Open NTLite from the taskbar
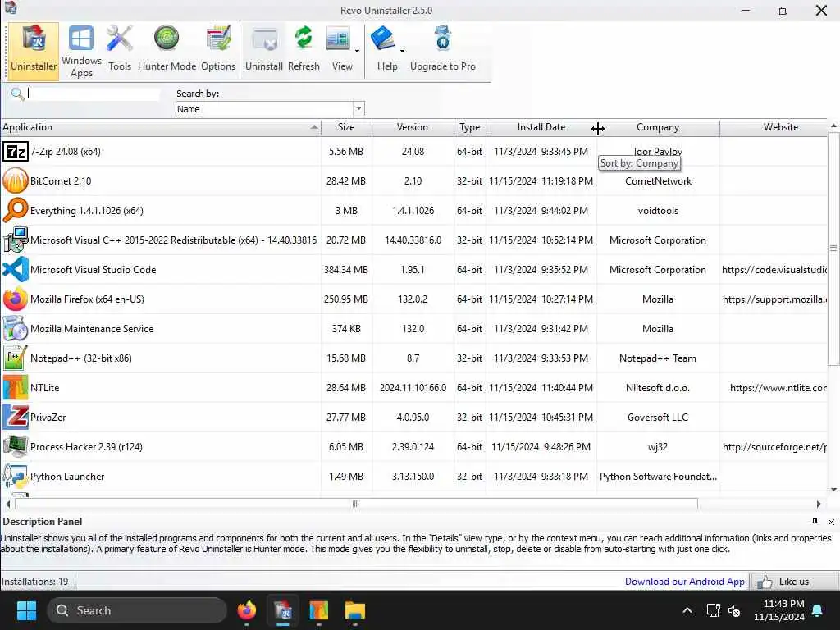Screen dimensions: 840x630 coord(319,610)
